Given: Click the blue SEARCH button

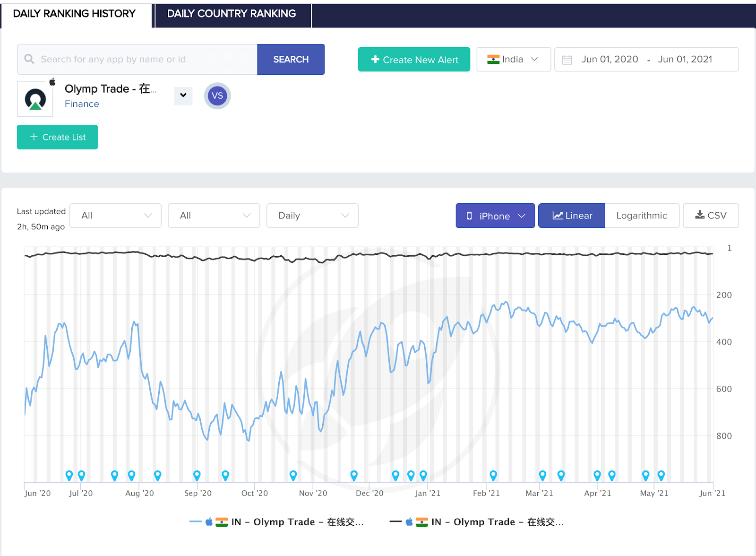Looking at the screenshot, I should tap(291, 59).
